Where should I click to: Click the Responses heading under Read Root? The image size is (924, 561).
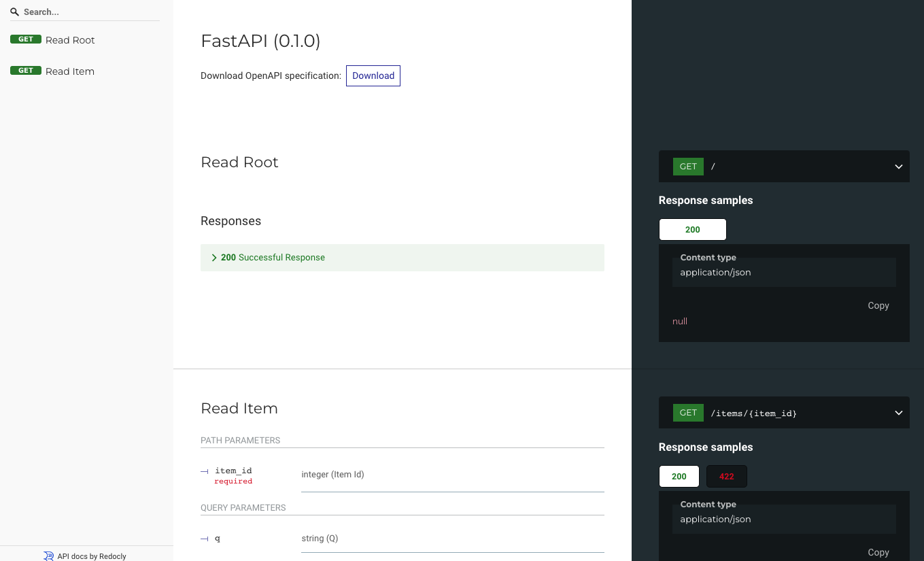pos(230,221)
